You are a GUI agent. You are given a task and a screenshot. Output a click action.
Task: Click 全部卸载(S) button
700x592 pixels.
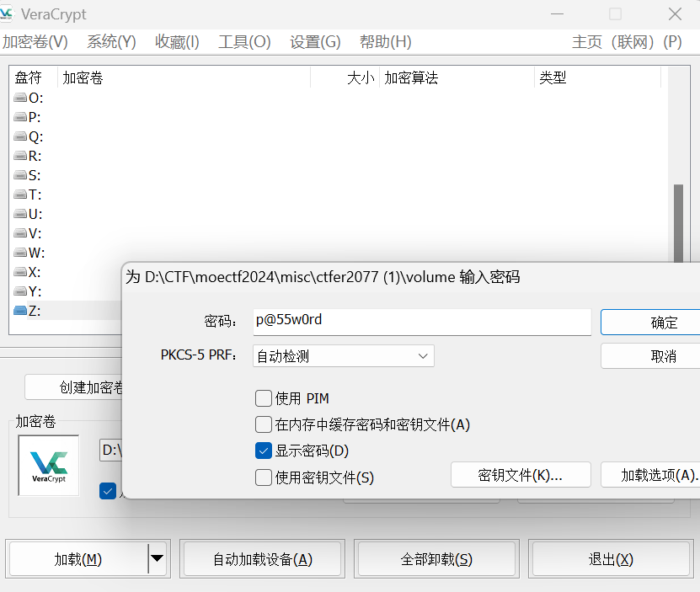pyautogui.click(x=436, y=559)
